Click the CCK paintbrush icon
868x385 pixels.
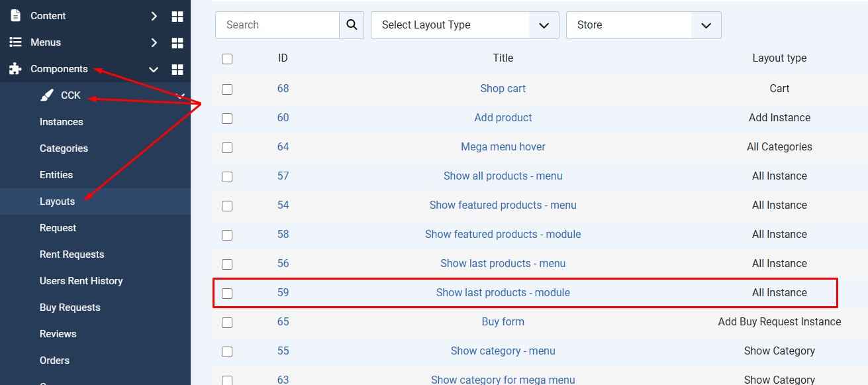point(46,95)
